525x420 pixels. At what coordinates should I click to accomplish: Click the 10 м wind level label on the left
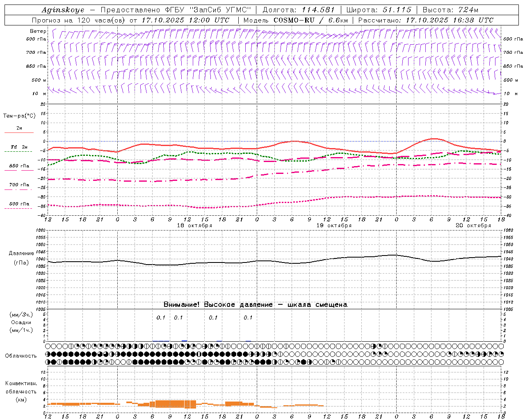(x=39, y=94)
